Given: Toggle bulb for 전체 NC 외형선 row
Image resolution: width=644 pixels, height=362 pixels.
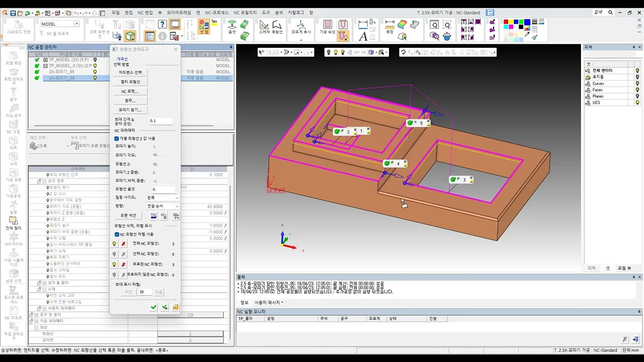Looking at the screenshot, I should (114, 244).
